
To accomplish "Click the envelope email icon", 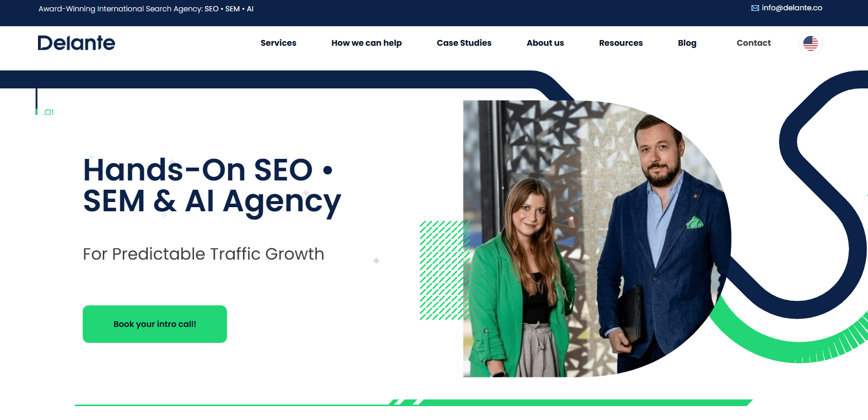I will [x=755, y=8].
